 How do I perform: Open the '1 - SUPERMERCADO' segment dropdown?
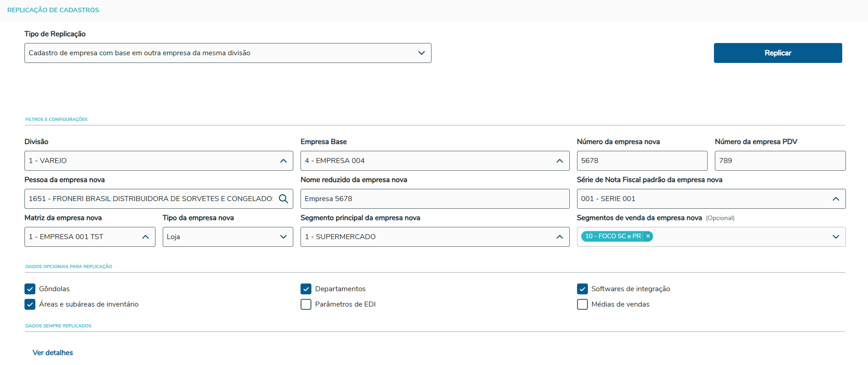point(426,237)
